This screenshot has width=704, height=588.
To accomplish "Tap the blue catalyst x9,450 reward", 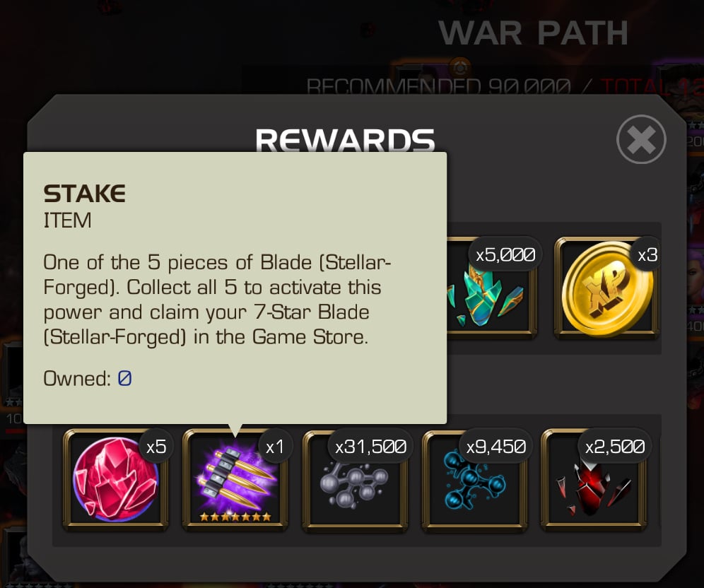I will pyautogui.click(x=474, y=479).
